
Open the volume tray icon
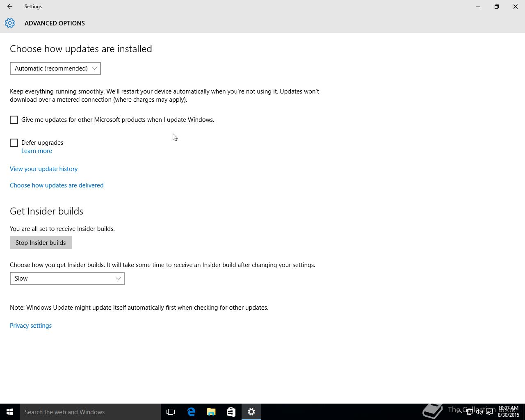(479, 412)
